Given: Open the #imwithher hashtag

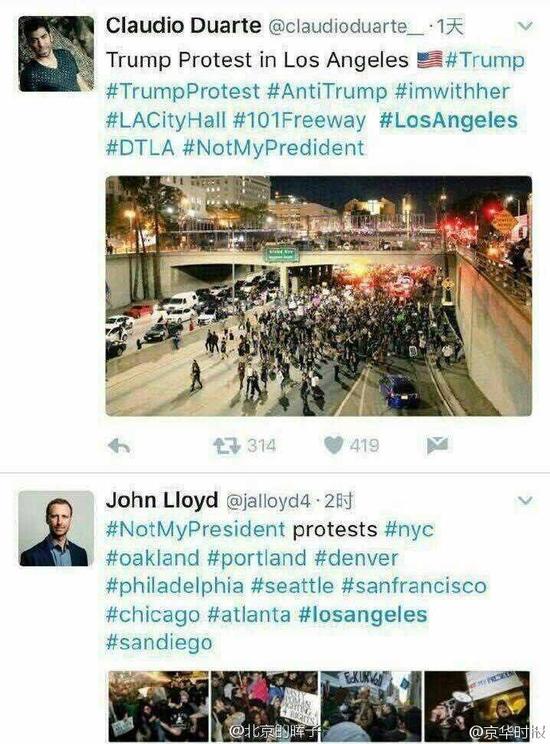Looking at the screenshot, I should coord(452,91).
